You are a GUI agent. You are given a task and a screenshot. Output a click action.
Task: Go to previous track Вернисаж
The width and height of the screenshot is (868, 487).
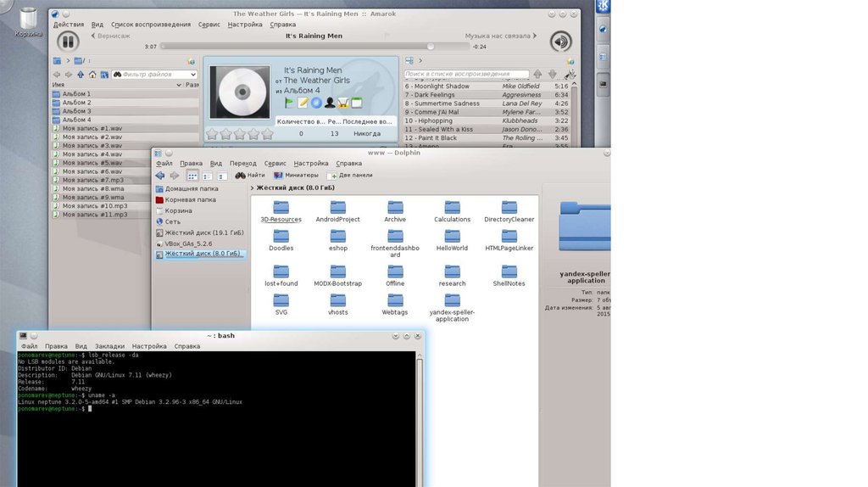pyautogui.click(x=112, y=36)
